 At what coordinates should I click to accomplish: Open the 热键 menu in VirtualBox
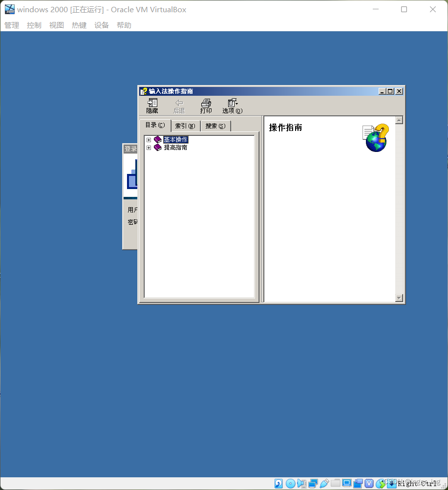pos(79,25)
